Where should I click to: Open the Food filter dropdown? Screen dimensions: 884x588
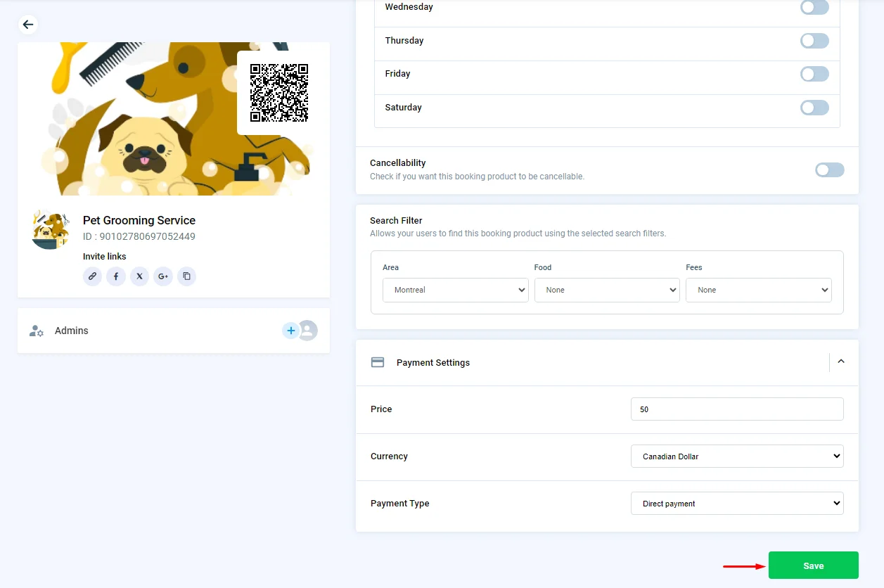point(607,290)
